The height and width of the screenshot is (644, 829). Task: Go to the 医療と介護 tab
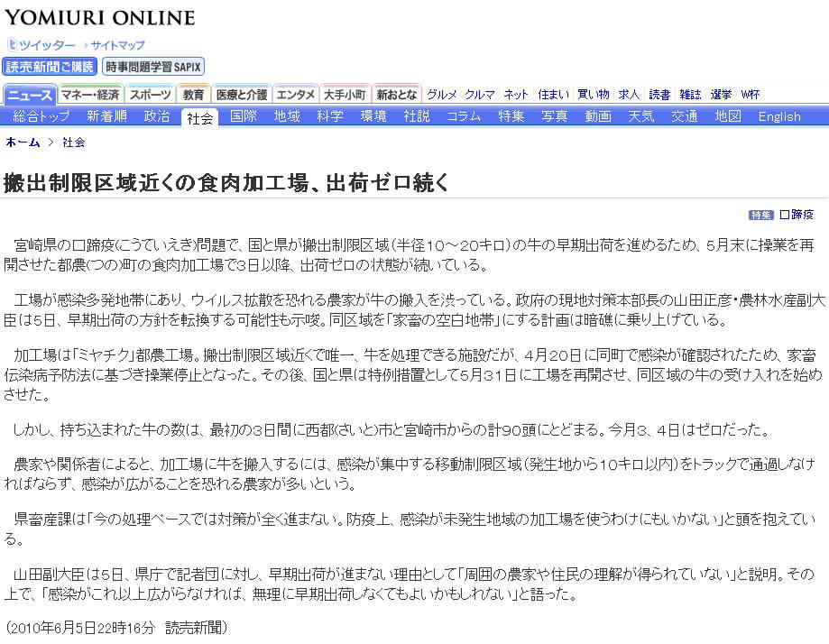(241, 95)
